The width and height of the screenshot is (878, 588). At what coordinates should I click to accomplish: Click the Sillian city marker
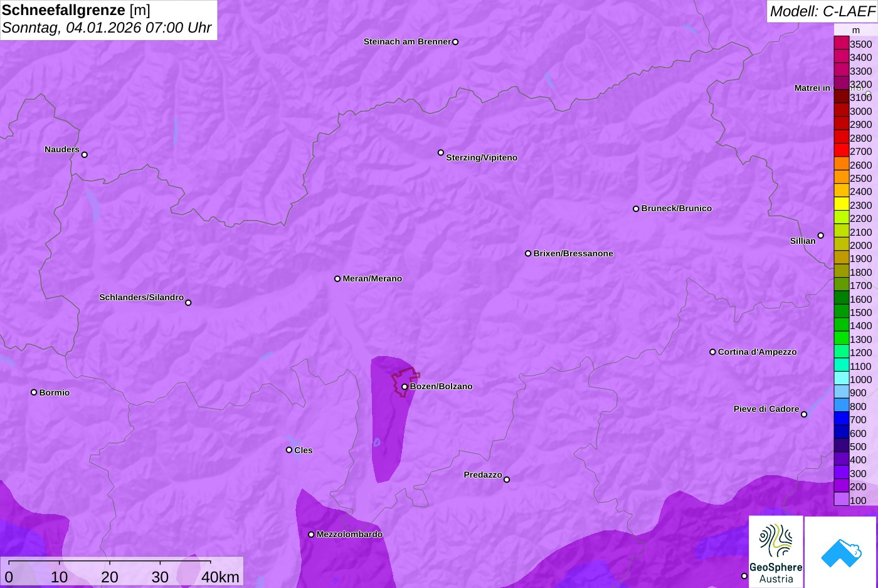point(821,236)
